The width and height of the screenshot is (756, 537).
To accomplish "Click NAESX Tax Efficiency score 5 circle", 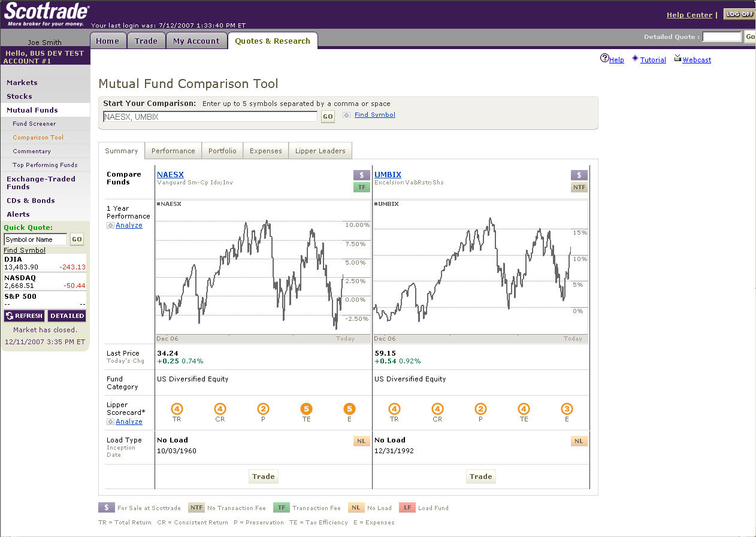I will pyautogui.click(x=306, y=409).
